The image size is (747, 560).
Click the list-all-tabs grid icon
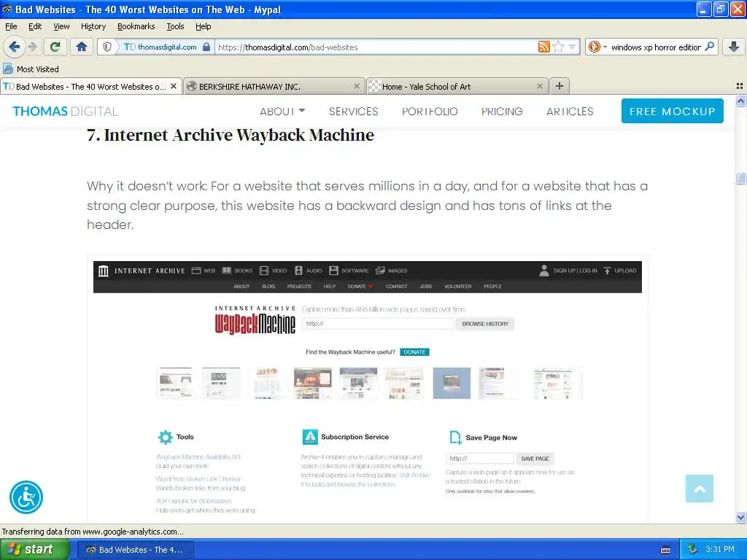[740, 86]
